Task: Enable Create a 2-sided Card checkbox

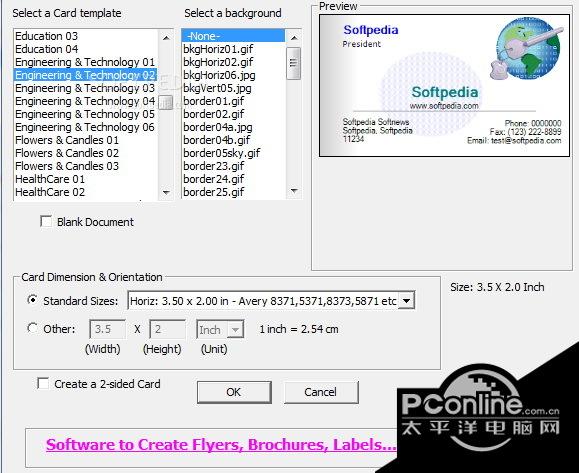Action: (x=43, y=383)
